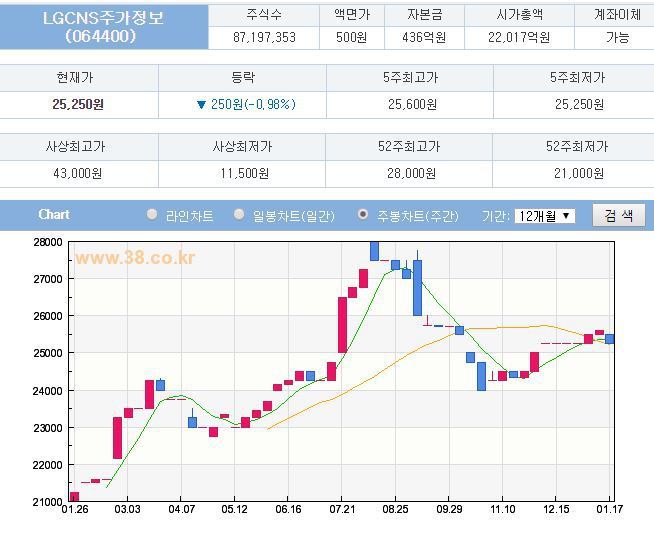Image resolution: width=654 pixels, height=537 pixels.
Task: Click the 21000 y-axis label
Action: click(x=47, y=502)
